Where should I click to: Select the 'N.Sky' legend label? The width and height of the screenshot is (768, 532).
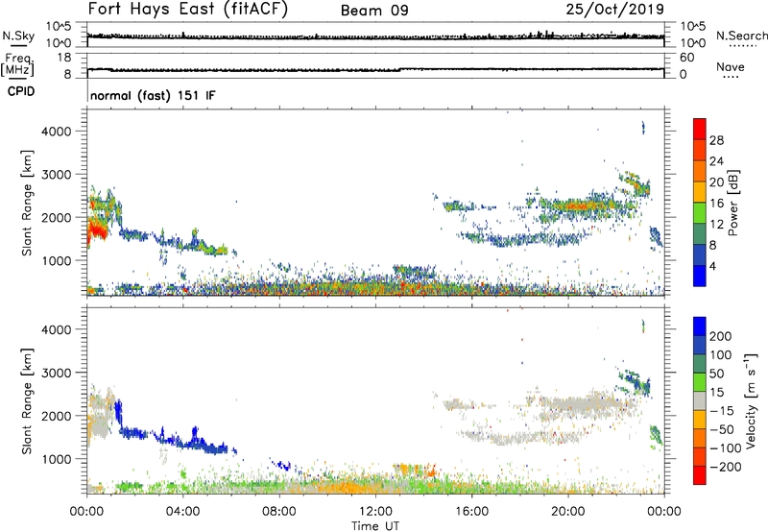click(x=18, y=36)
